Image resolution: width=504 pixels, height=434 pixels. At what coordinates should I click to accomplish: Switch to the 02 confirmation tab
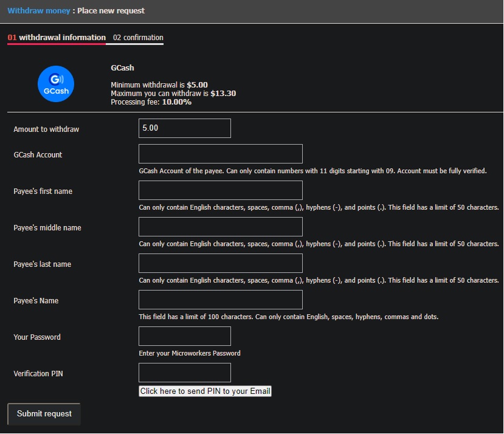coord(138,38)
